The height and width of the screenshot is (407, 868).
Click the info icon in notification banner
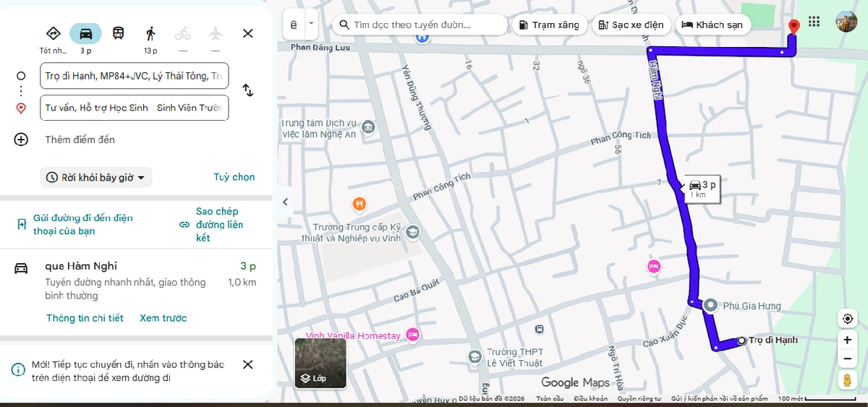[18, 369]
